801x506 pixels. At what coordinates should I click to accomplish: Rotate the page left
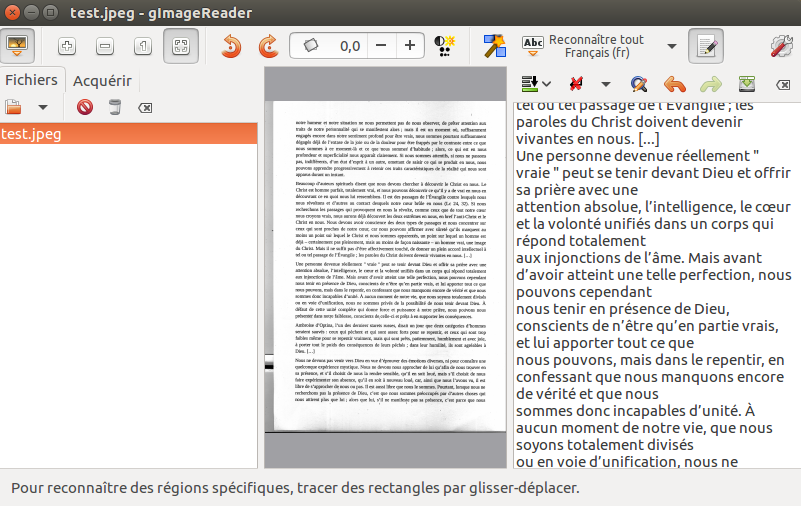click(231, 46)
